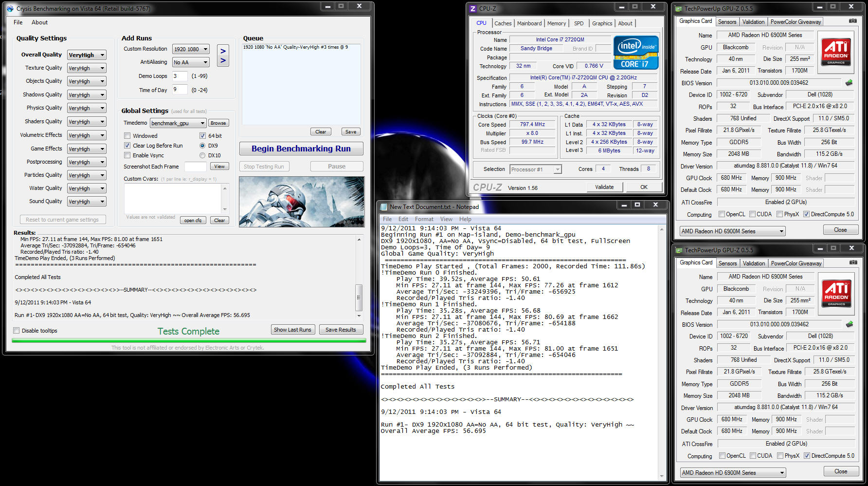Switch to CPU-Z SPD tab
Image resolution: width=868 pixels, height=486 pixels.
pos(579,23)
